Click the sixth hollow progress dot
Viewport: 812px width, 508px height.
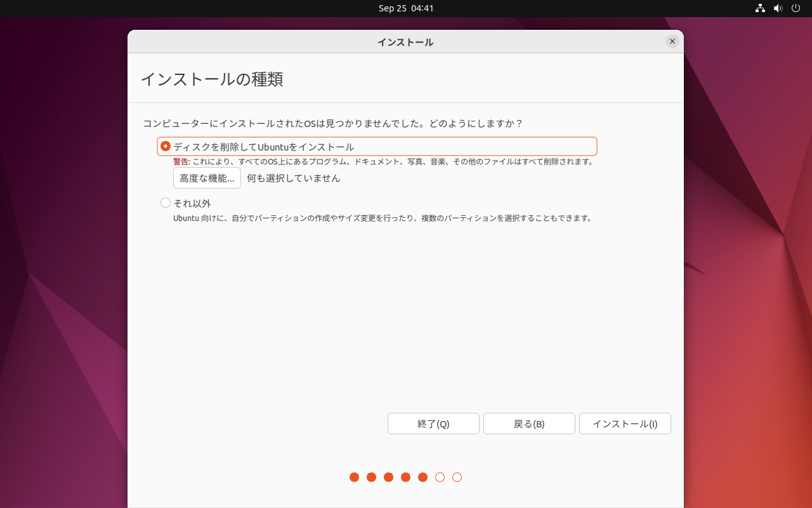(440, 477)
